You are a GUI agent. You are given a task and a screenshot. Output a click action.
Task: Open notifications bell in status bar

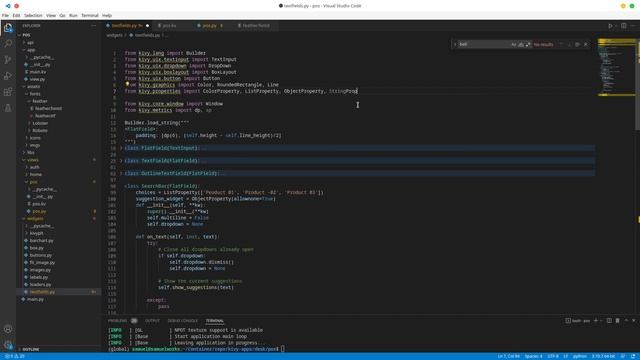[x=633, y=356]
